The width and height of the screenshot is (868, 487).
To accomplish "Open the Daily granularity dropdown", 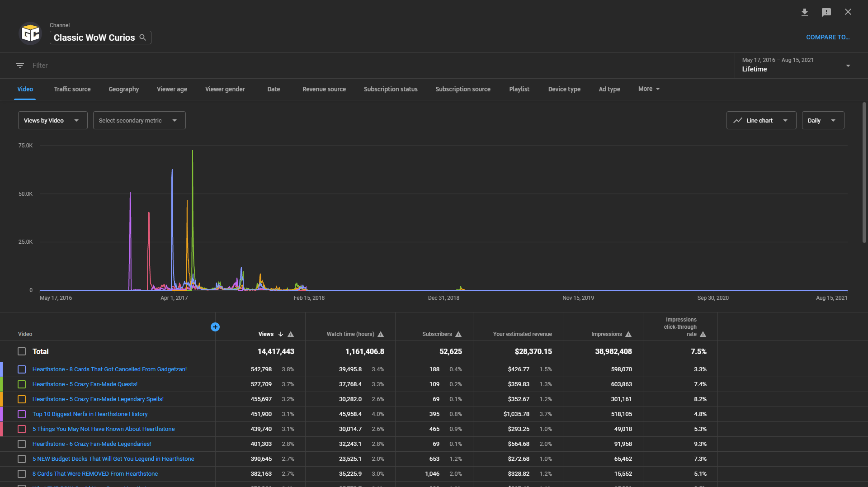I will 823,120.
